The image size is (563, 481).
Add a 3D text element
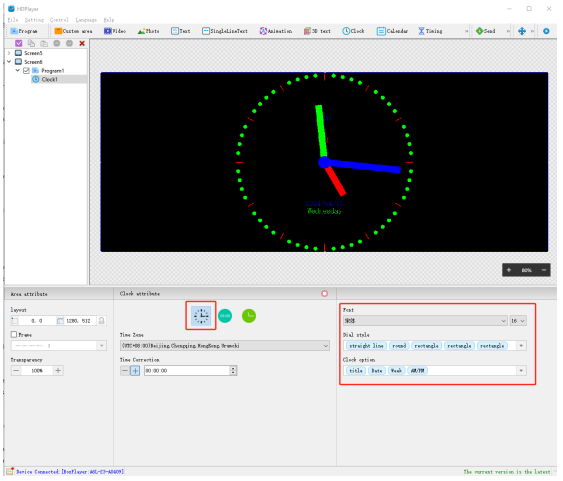[x=317, y=31]
